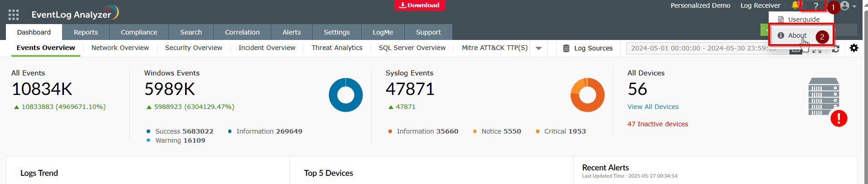Select the Threat Analytics sub-tab
The image size is (868, 184).
pyautogui.click(x=337, y=48)
